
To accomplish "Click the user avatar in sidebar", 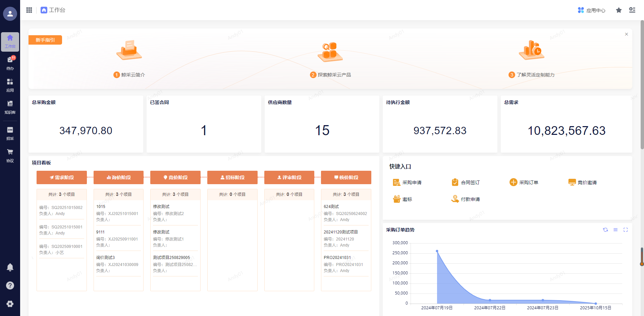I will 10,14.
